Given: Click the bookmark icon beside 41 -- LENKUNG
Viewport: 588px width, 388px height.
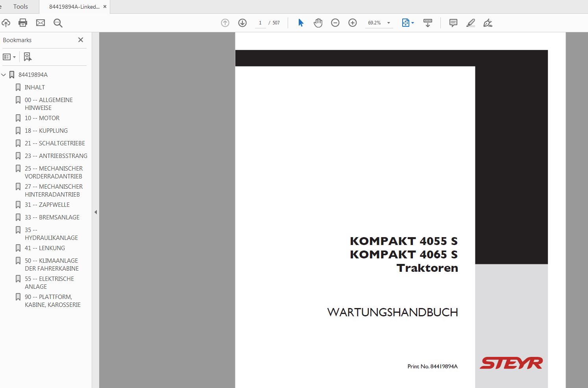Looking at the screenshot, I should click(18, 248).
